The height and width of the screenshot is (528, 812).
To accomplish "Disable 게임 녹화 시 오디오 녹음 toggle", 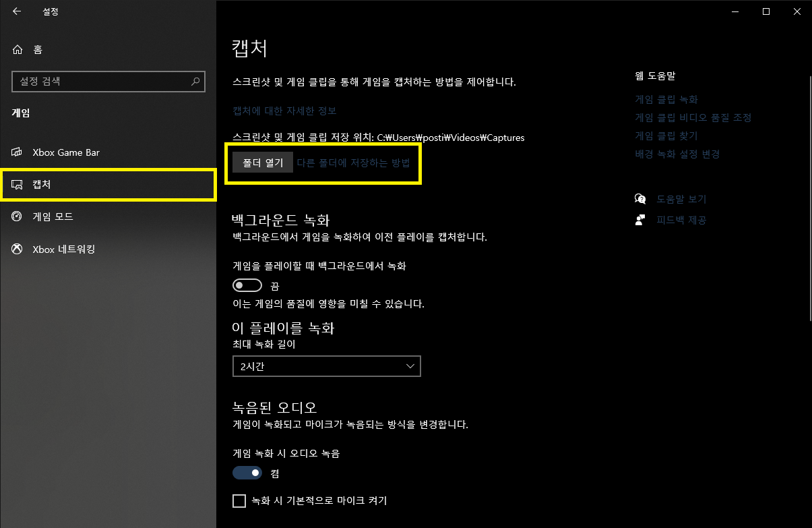I will click(247, 472).
